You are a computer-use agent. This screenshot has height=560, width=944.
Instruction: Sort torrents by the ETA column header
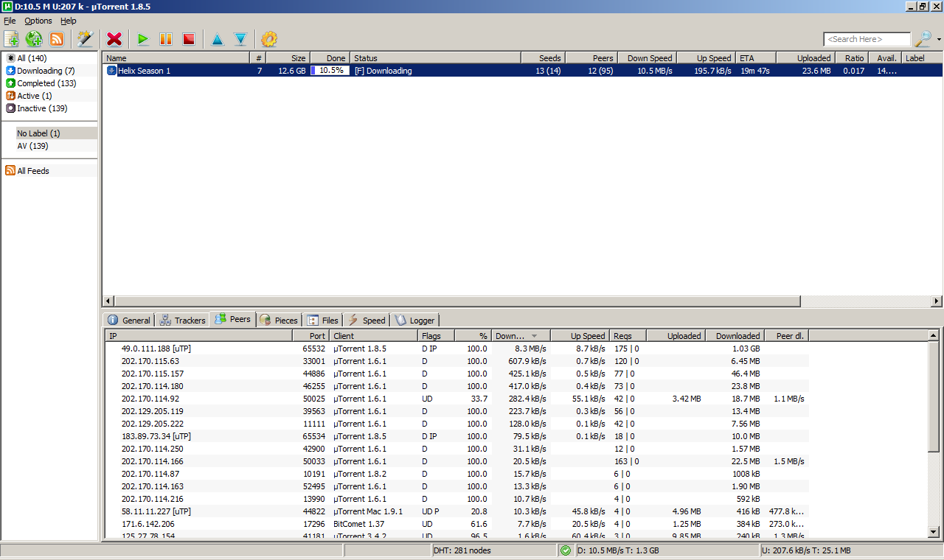point(754,58)
